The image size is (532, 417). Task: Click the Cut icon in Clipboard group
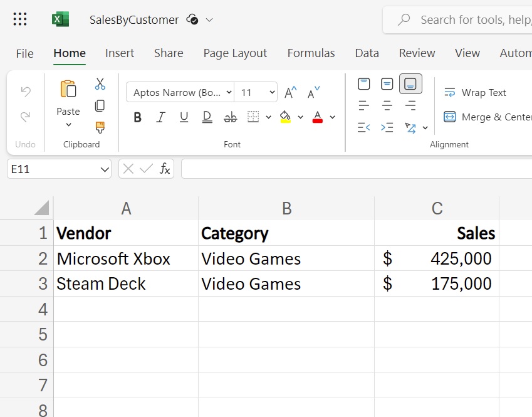pos(100,83)
